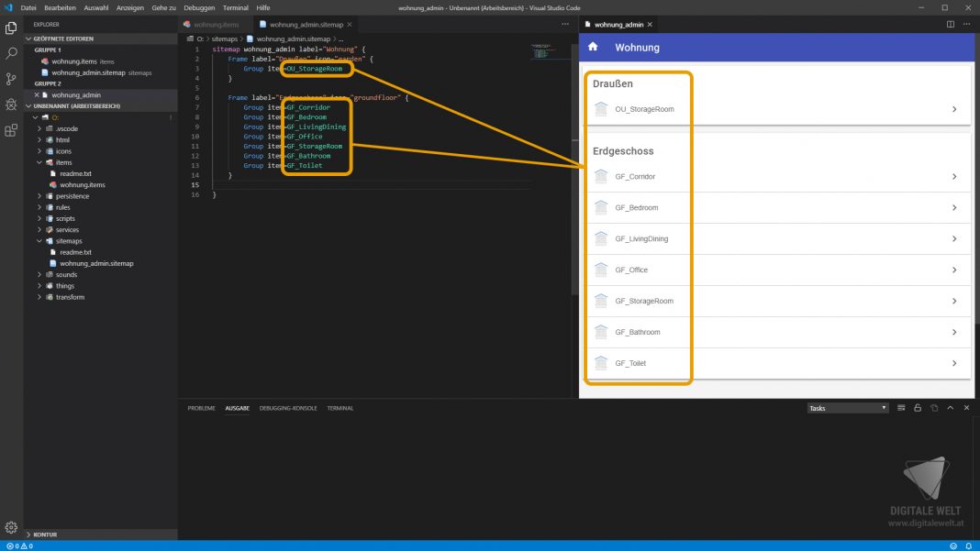Collapse the sitemaps folder in explorer
980x551 pixels.
[69, 240]
